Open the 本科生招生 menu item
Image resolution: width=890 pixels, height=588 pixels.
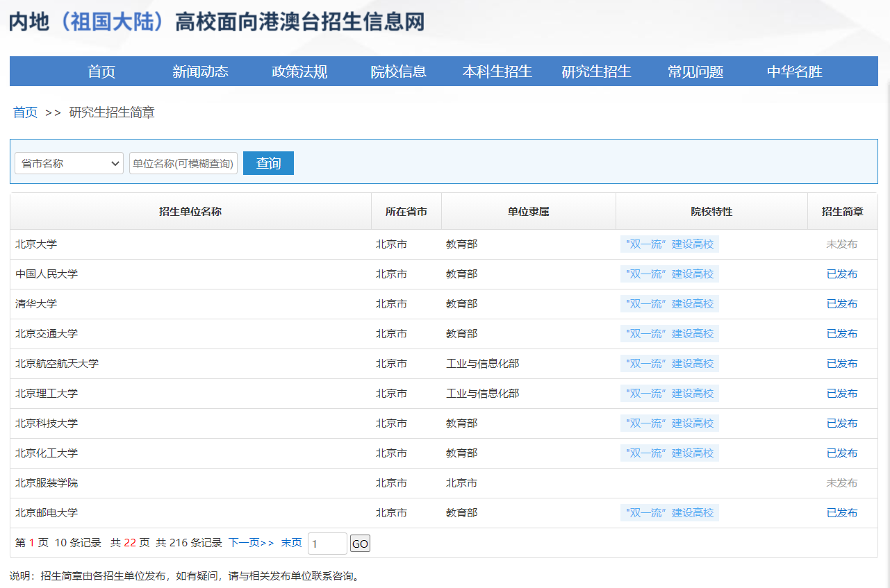click(497, 72)
